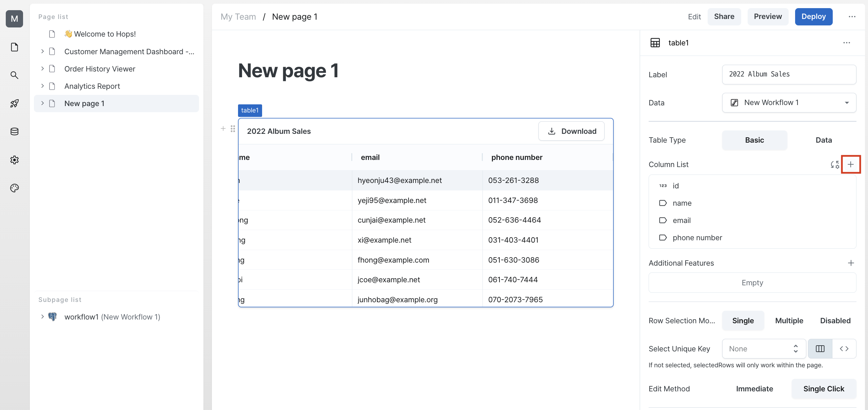Image resolution: width=868 pixels, height=410 pixels.
Task: Set Table Type to Data
Action: (823, 140)
